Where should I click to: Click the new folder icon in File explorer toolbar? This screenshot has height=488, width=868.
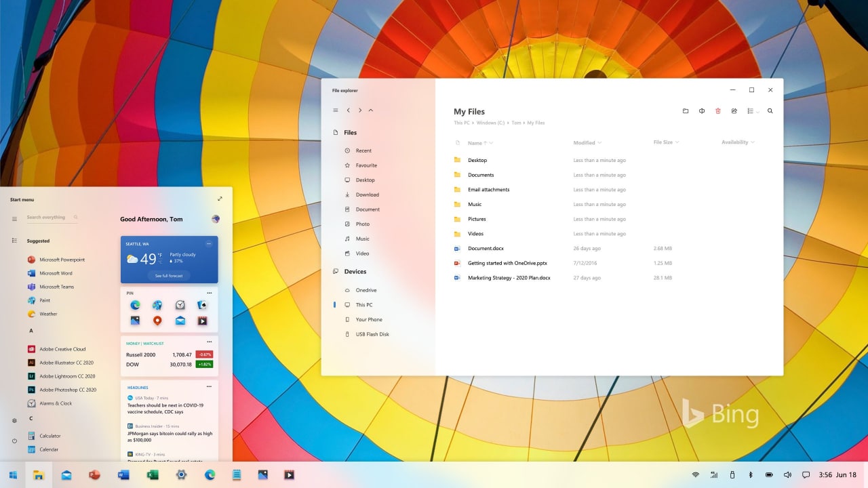(x=686, y=111)
